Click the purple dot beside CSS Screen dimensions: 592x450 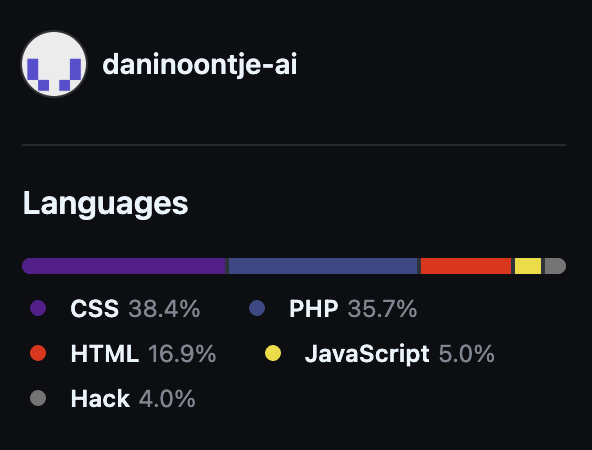click(38, 308)
